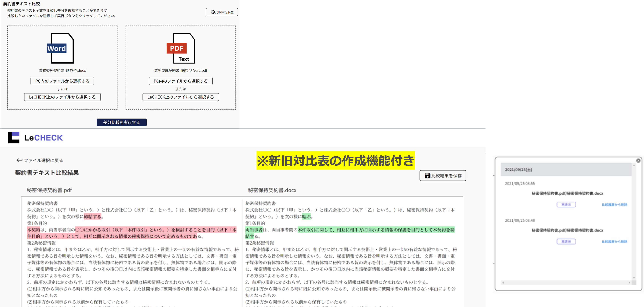This screenshot has height=307, width=644.
Task: Click the 2021/09/25(土) date header
Action: point(566,169)
